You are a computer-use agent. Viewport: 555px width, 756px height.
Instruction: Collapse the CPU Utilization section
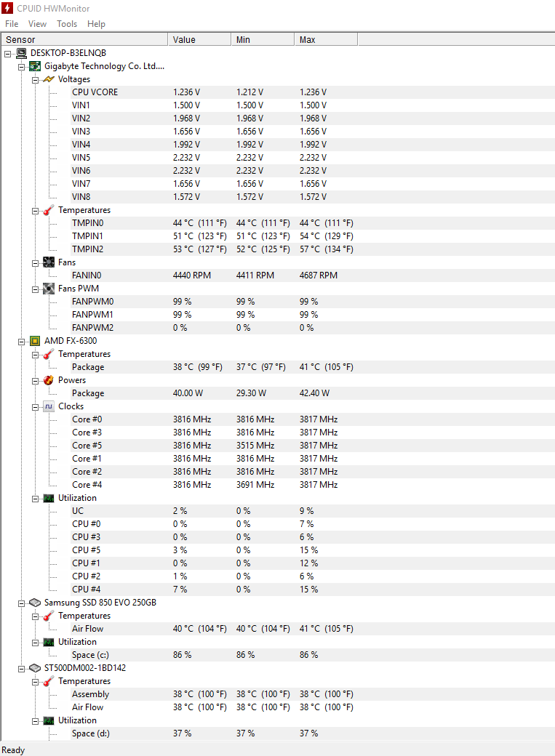(x=35, y=499)
